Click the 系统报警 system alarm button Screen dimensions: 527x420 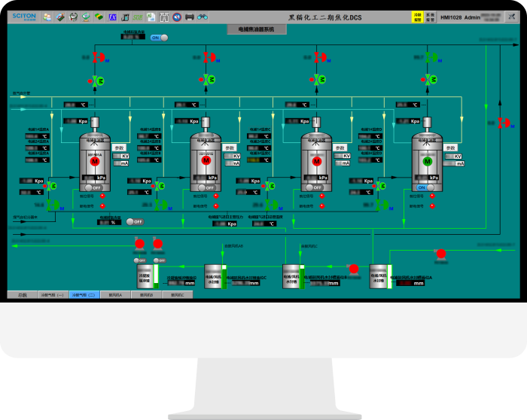pyautogui.click(x=430, y=17)
